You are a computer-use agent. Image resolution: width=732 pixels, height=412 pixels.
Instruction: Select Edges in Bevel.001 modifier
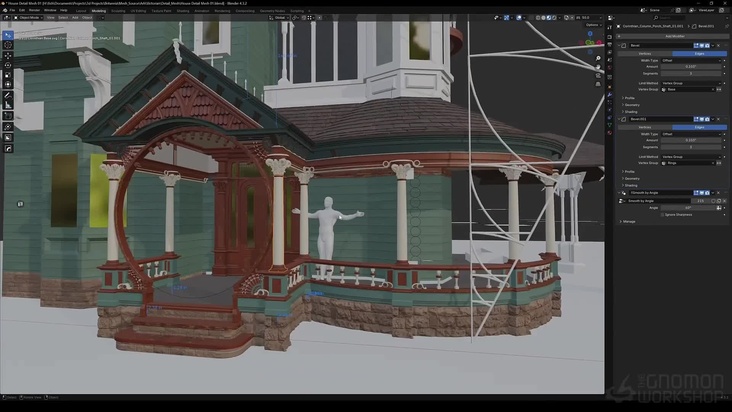tap(699, 127)
